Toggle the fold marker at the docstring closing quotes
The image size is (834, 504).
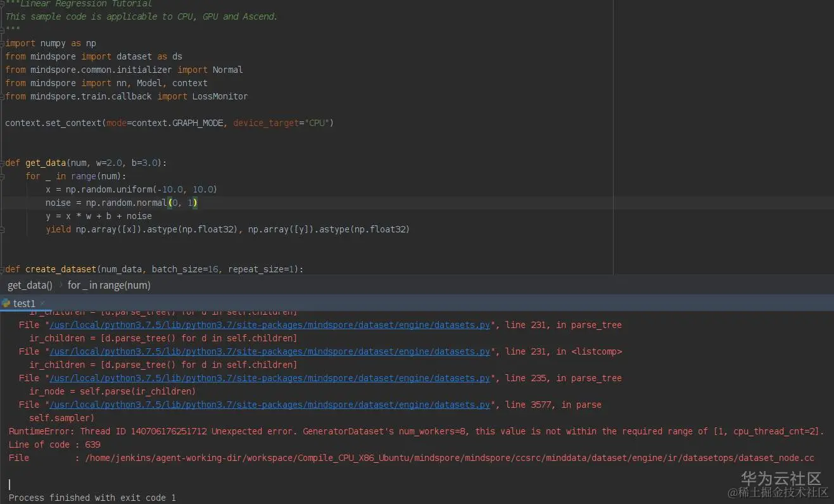pos(3,30)
